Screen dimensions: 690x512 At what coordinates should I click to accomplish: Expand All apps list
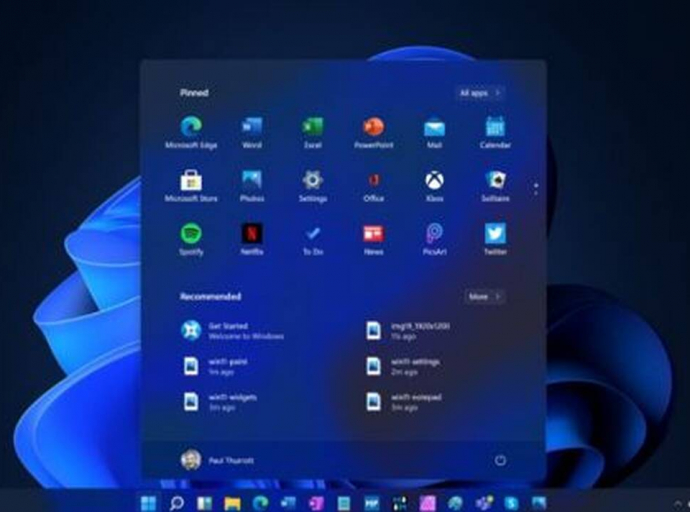pos(480,93)
